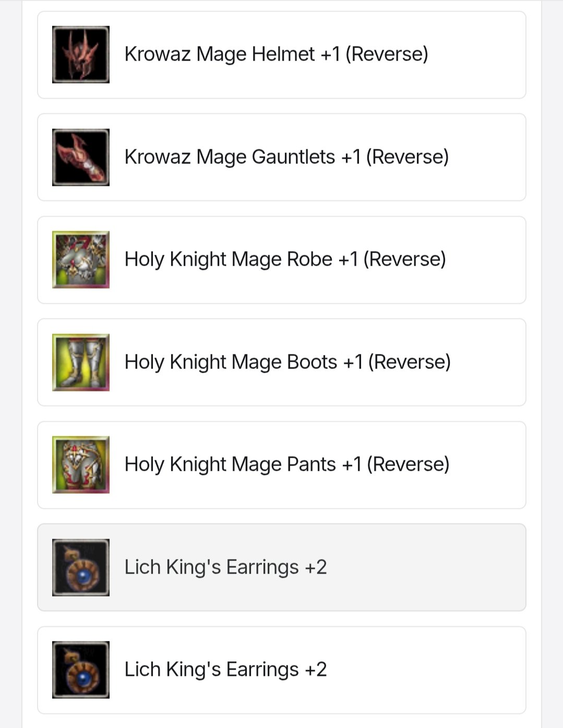Click the Krowaz Mage Helmet item icon
Image resolution: width=563 pixels, height=728 pixels.
tap(81, 55)
